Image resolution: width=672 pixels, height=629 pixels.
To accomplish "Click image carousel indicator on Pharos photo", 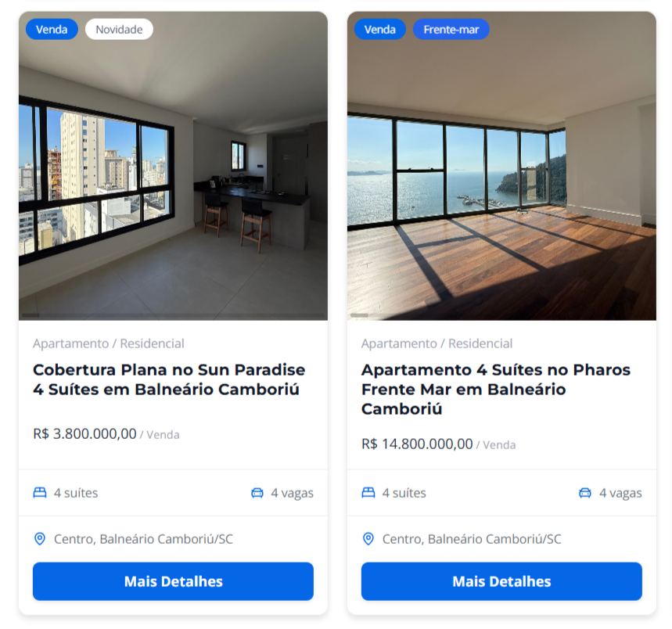I will coord(359,315).
